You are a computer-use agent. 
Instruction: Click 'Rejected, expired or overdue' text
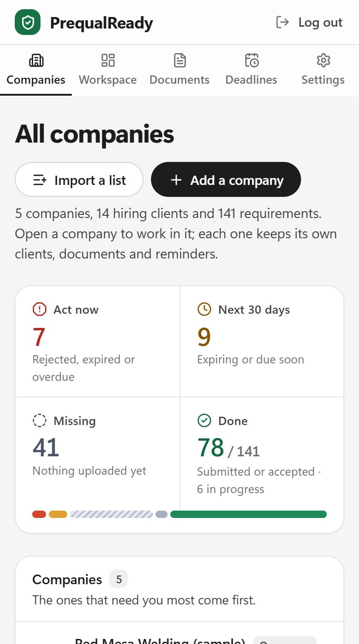point(83,368)
